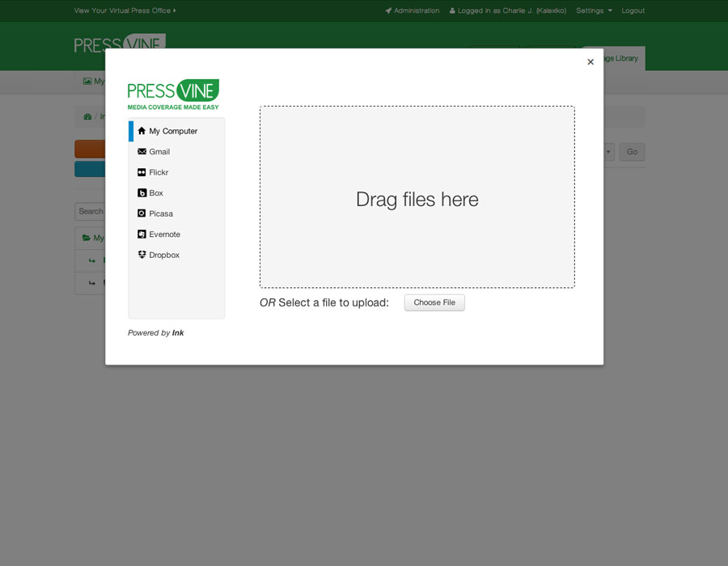Screen dimensions: 728x566
Task: Click the Flickr icon in sidebar
Action: [x=142, y=172]
